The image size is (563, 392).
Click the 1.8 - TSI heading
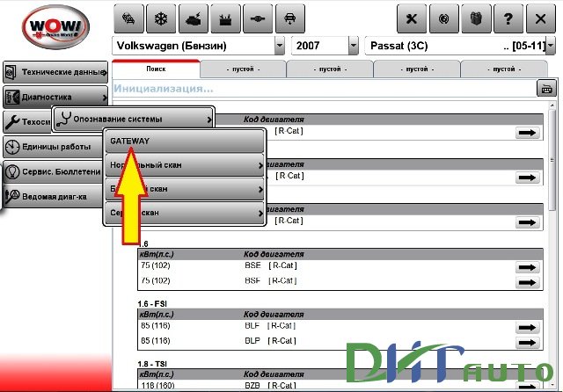152,364
